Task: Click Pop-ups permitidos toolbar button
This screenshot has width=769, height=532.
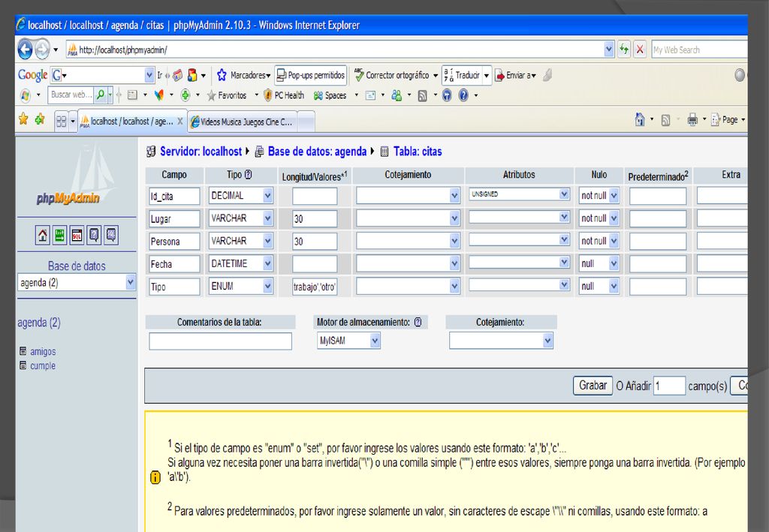Action: pyautogui.click(x=311, y=76)
